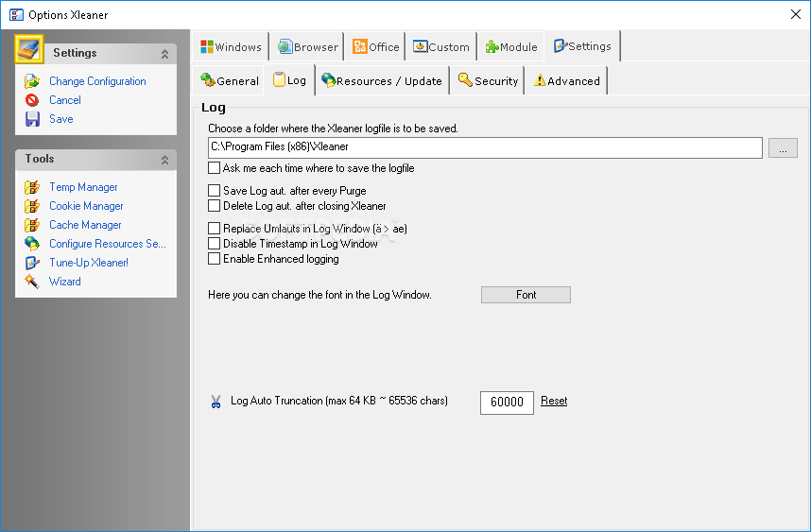Click the scissors icon beside Log Auto Truncation
811x532 pixels.
[x=216, y=402]
